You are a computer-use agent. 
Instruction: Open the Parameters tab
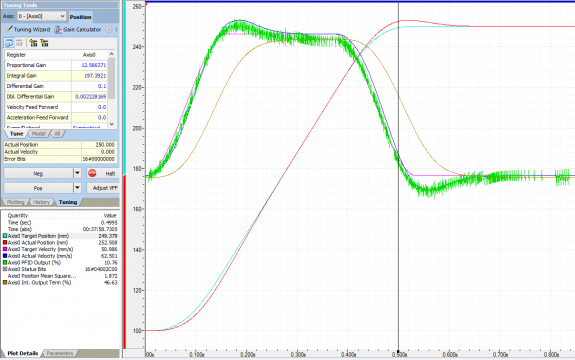point(60,353)
